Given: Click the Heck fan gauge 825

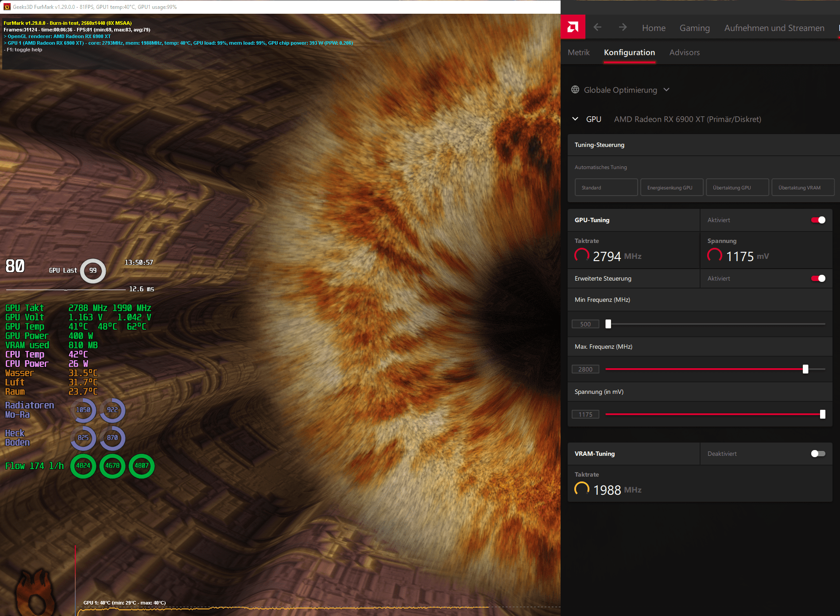Looking at the screenshot, I should pyautogui.click(x=83, y=438).
